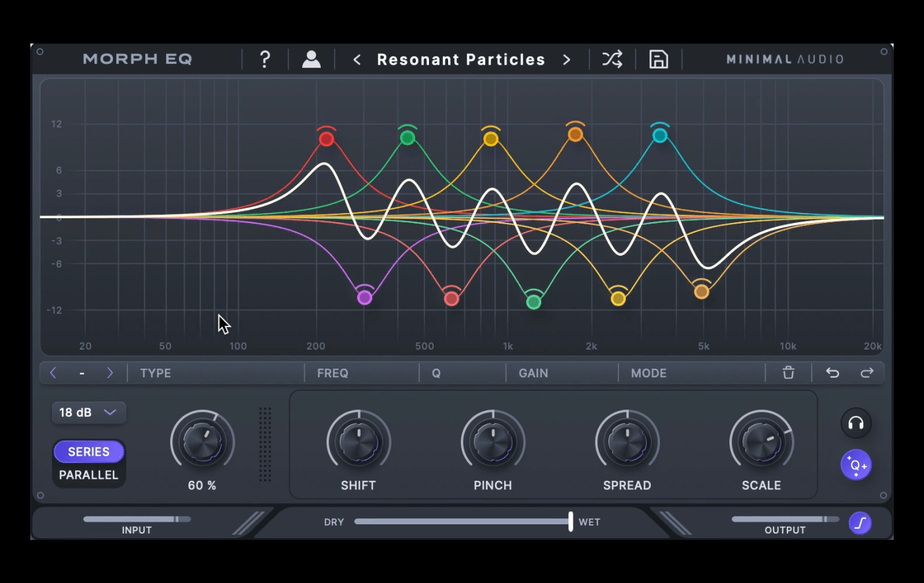Screen dimensions: 924x583
Task: Click the GAIN field in band bar
Action: [x=562, y=373]
